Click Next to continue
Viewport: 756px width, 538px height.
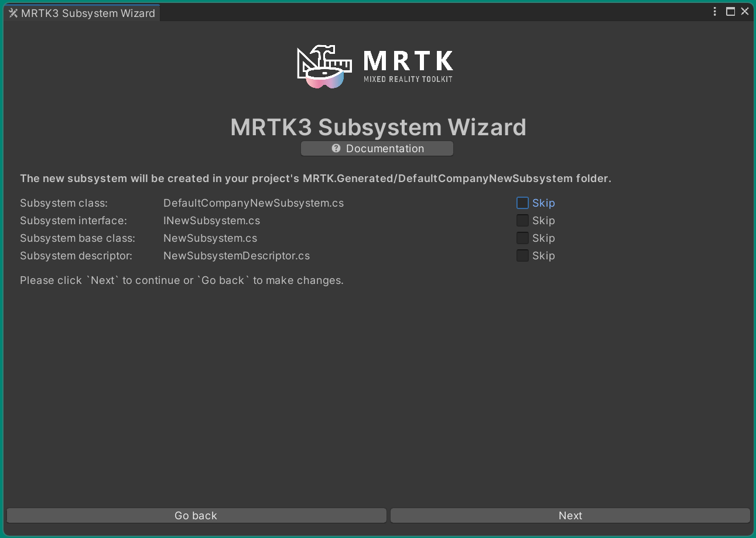[x=570, y=516]
